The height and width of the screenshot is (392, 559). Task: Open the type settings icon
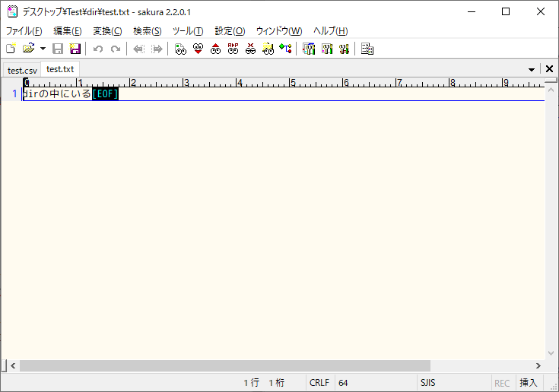click(326, 49)
